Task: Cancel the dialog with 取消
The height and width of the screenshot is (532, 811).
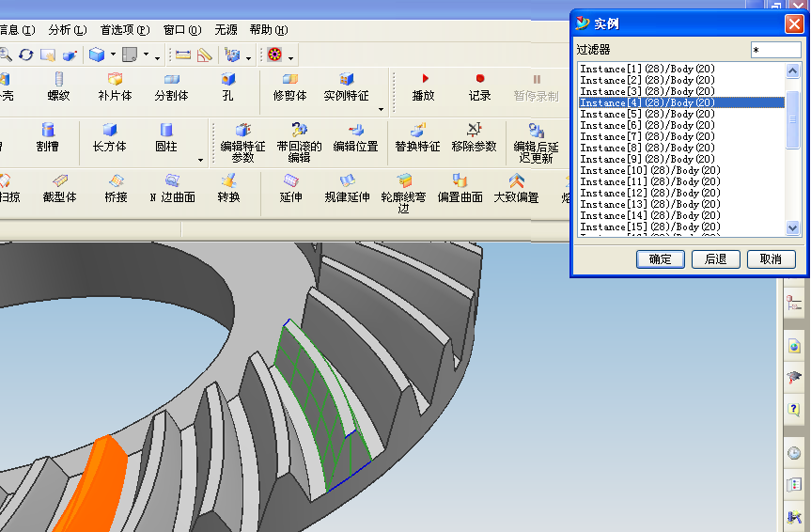Action: tap(772, 259)
